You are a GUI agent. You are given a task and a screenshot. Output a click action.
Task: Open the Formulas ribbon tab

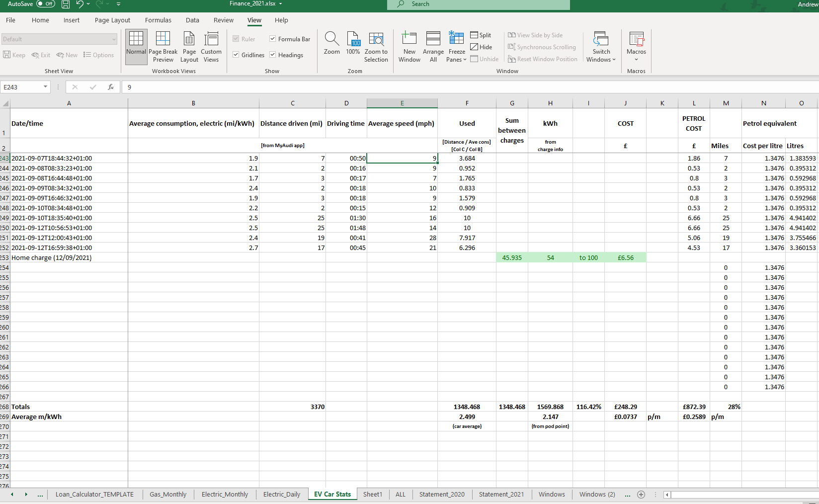[158, 20]
